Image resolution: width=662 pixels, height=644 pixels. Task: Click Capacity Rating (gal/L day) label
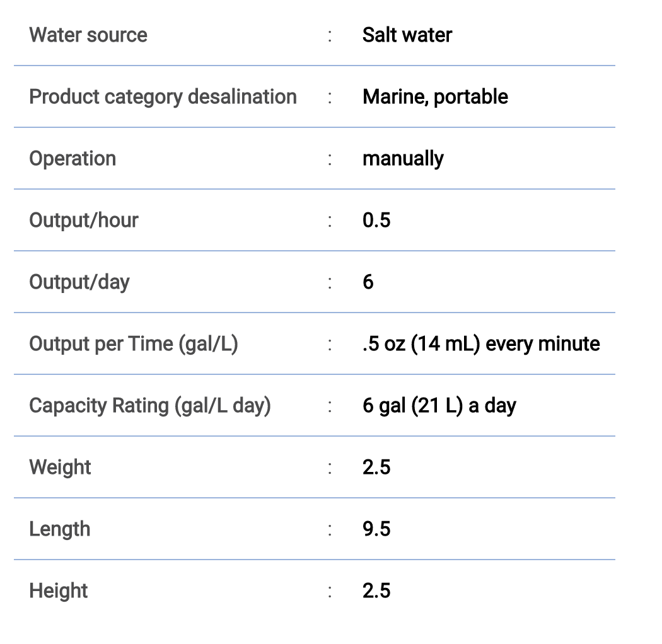[x=150, y=406]
